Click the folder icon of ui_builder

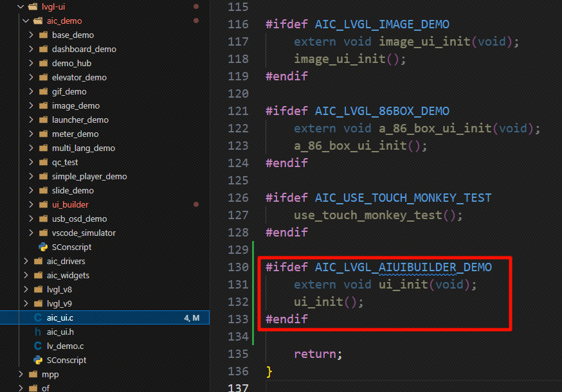pyautogui.click(x=43, y=204)
